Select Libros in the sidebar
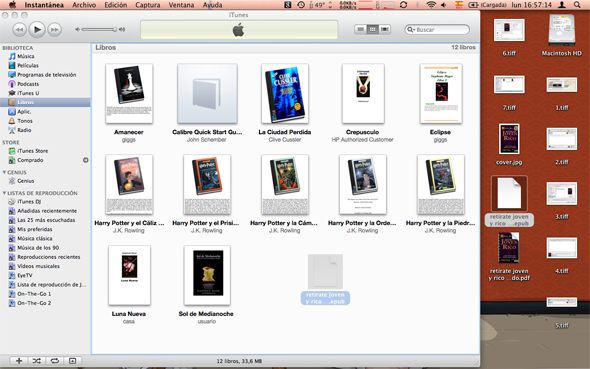The image size is (590, 369). (45, 102)
